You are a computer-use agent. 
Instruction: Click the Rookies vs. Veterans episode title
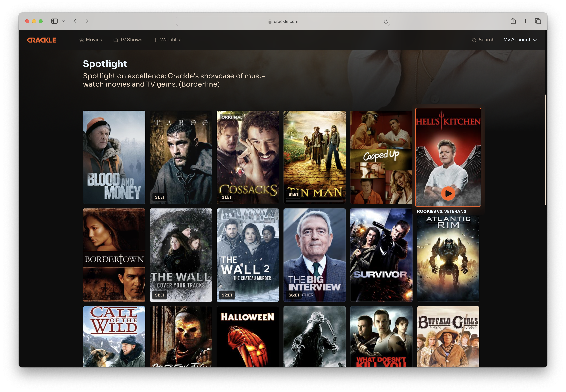pos(441,211)
